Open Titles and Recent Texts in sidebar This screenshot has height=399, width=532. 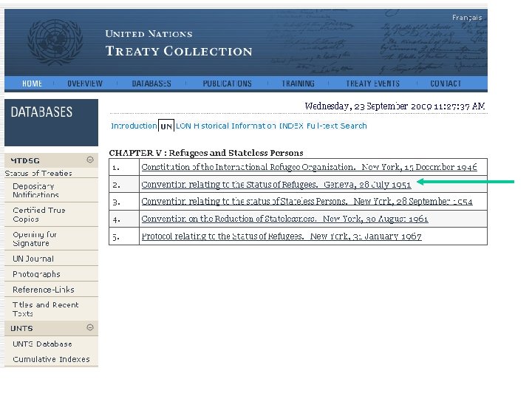click(46, 309)
